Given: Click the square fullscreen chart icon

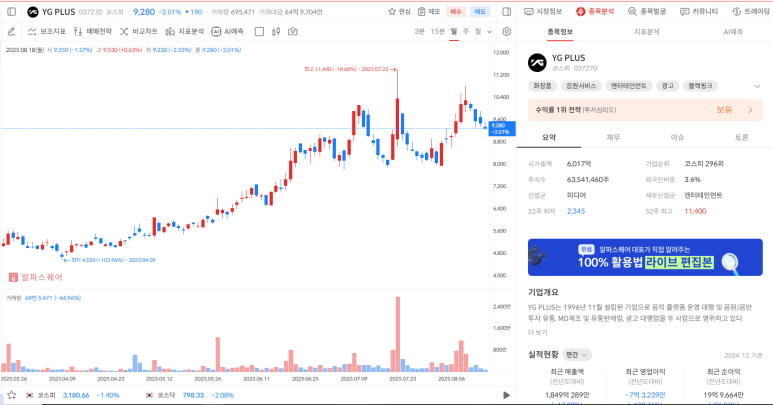Looking at the screenshot, I should click(x=259, y=32).
